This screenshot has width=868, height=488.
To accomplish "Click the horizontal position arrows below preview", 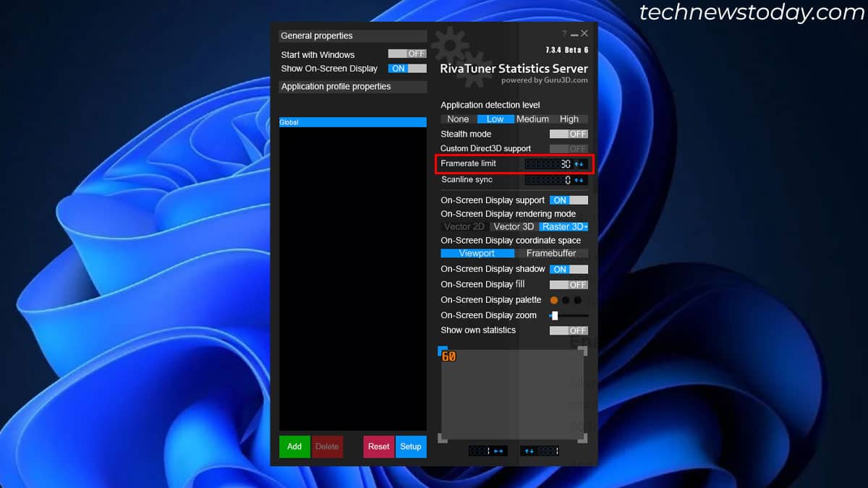I will (498, 451).
